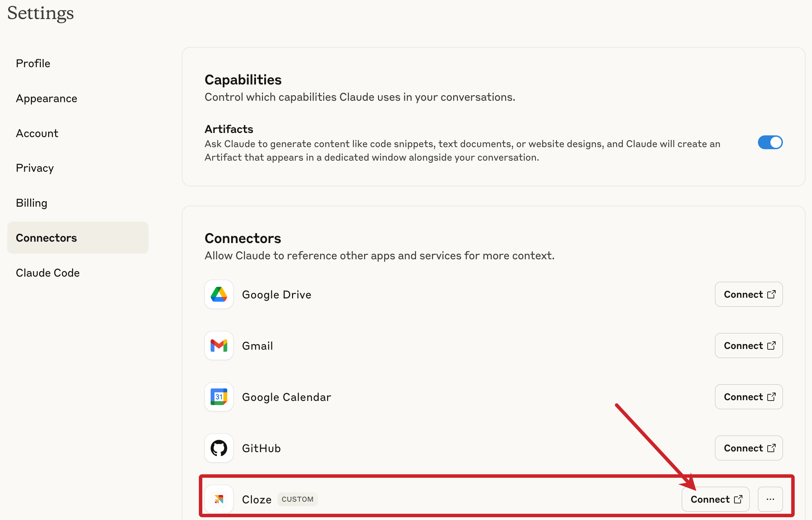Connect the Google Drive connector
Screen dimensions: 812x520
click(749, 294)
